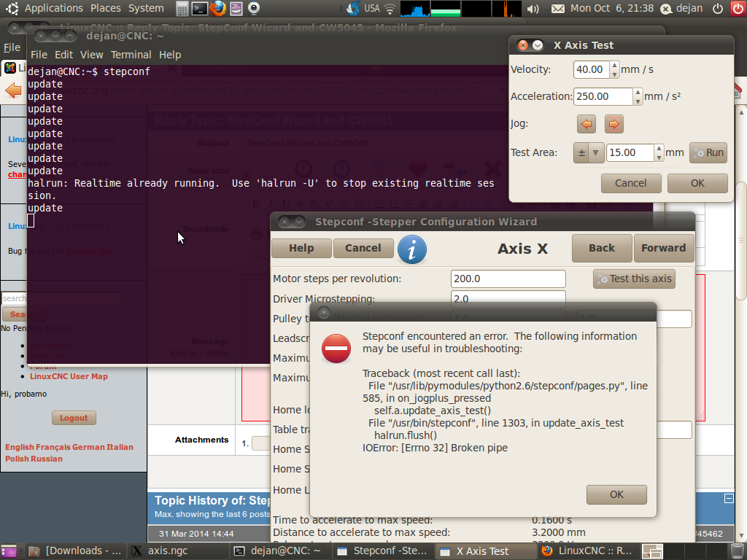Switch to the axis.ngc window in the taskbar
Screen dimensions: 747x560
[178, 551]
